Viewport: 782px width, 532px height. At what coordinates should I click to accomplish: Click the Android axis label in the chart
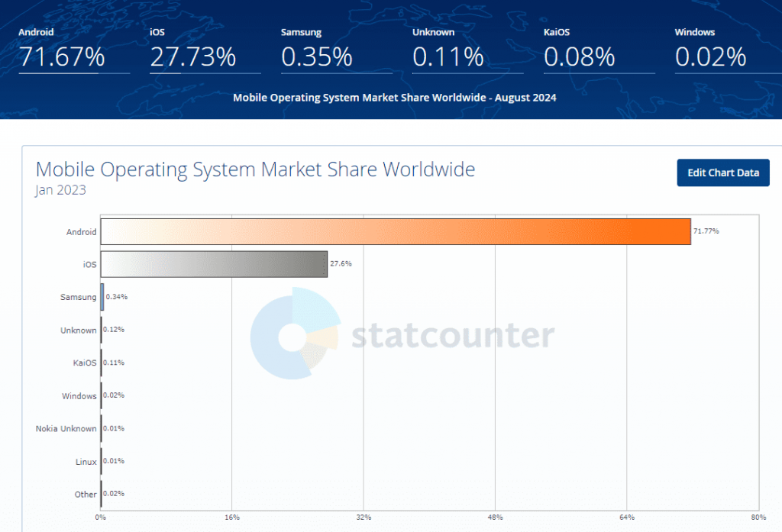click(80, 231)
